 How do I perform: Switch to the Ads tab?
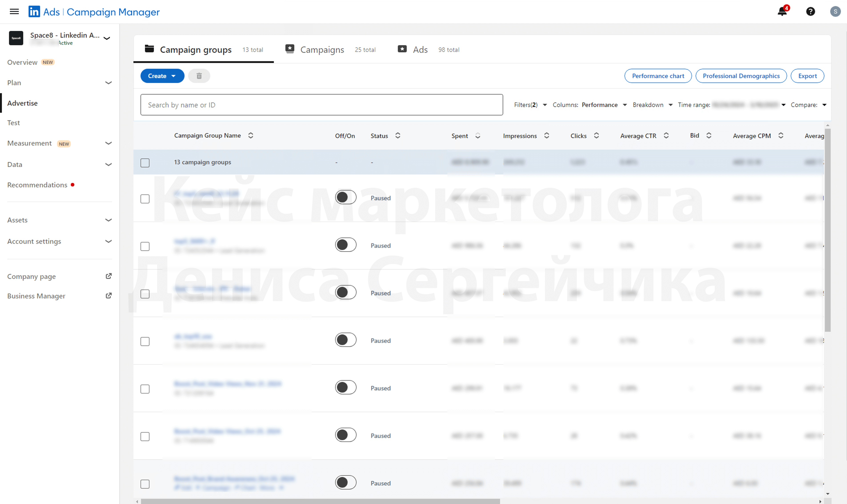coord(428,50)
